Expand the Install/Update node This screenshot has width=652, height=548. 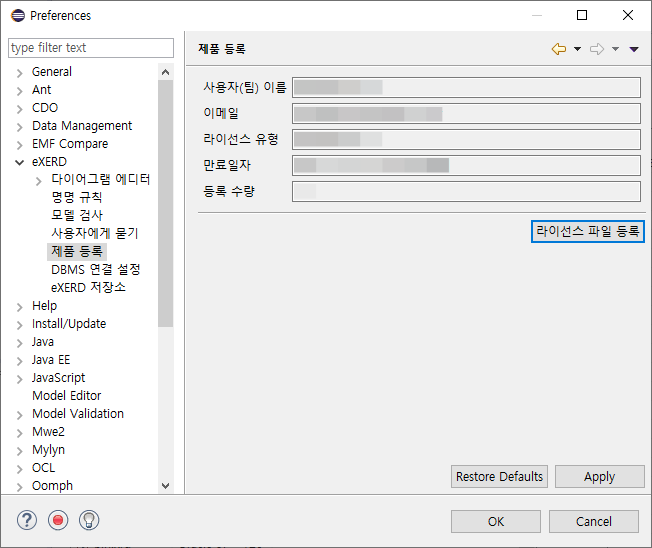click(20, 325)
